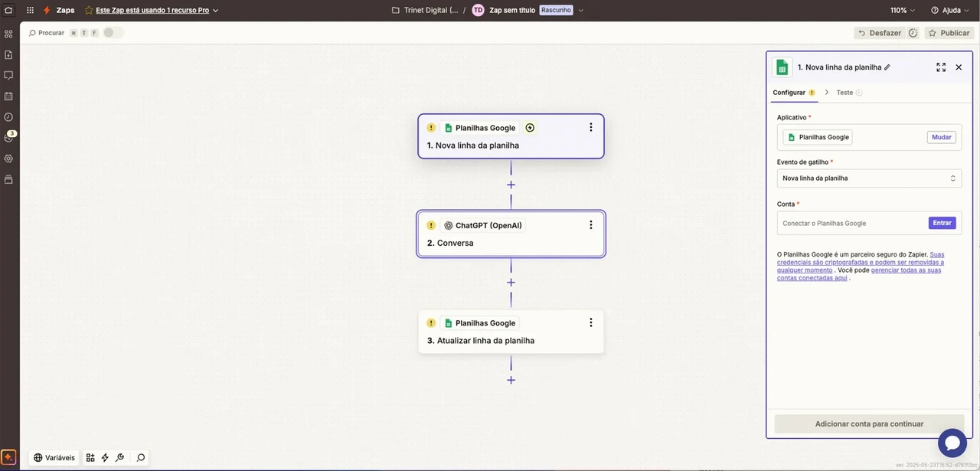This screenshot has height=471, width=980.
Task: Click the chevron between Configurar and Teste
Action: pos(827,93)
